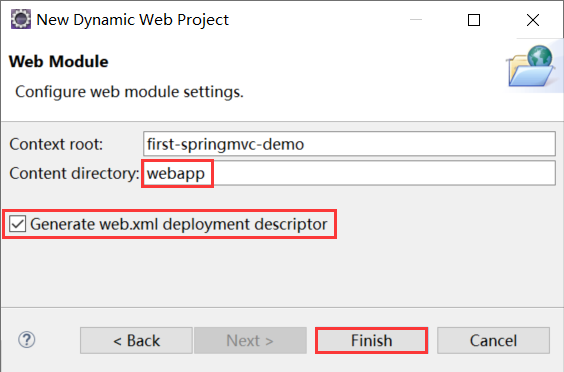Screen dimensions: 564x372
Task: Click the web module folder-globe banner icon
Action: click(x=532, y=66)
